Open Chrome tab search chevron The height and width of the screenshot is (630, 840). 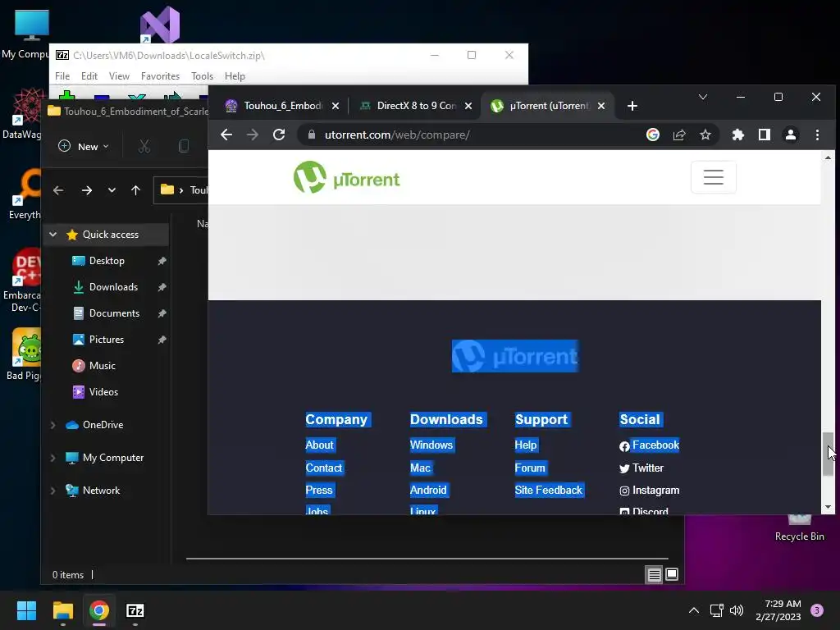[x=703, y=97]
